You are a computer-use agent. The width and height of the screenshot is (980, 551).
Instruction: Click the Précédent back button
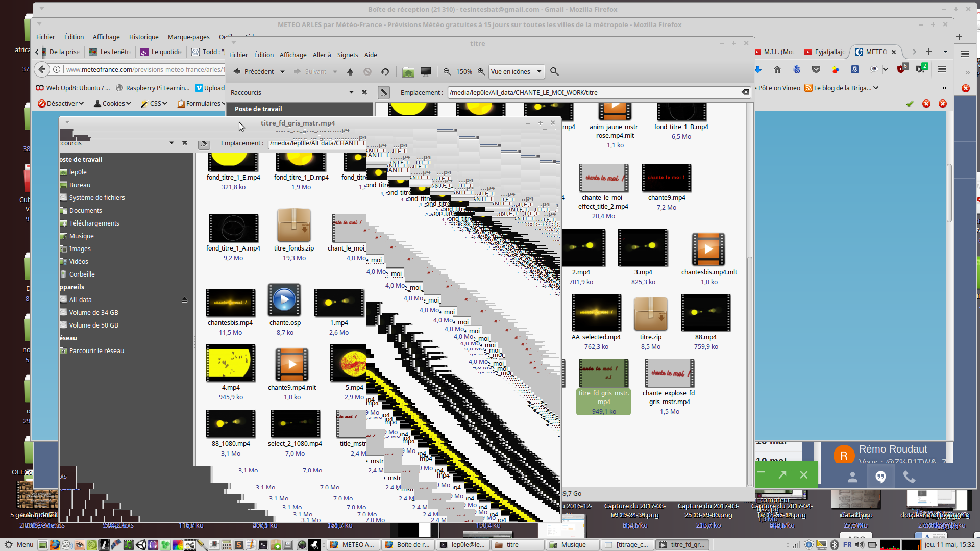(254, 72)
